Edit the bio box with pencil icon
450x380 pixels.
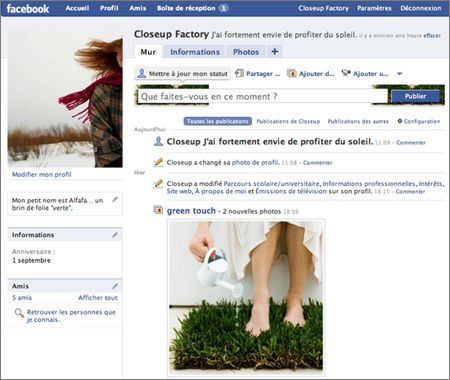(115, 200)
